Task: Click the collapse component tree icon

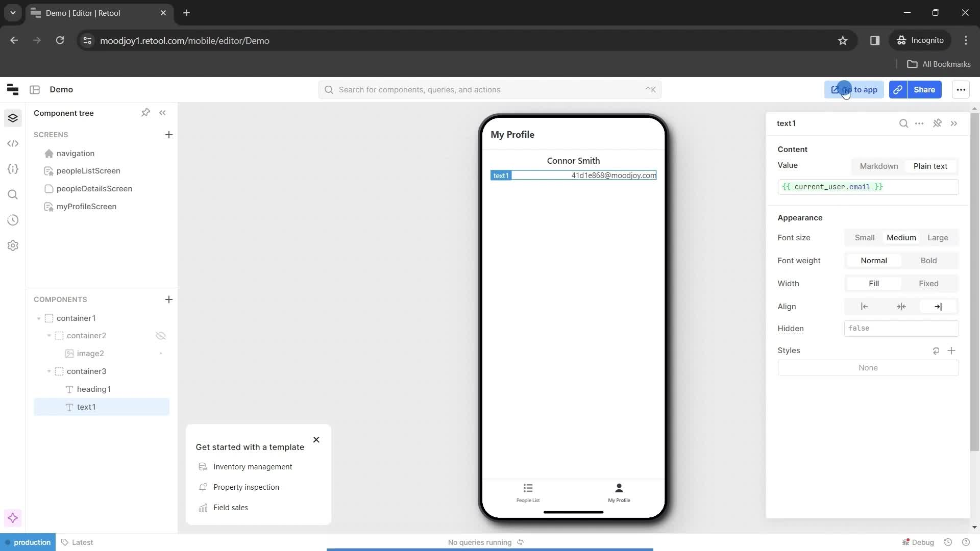Action: coord(162,112)
